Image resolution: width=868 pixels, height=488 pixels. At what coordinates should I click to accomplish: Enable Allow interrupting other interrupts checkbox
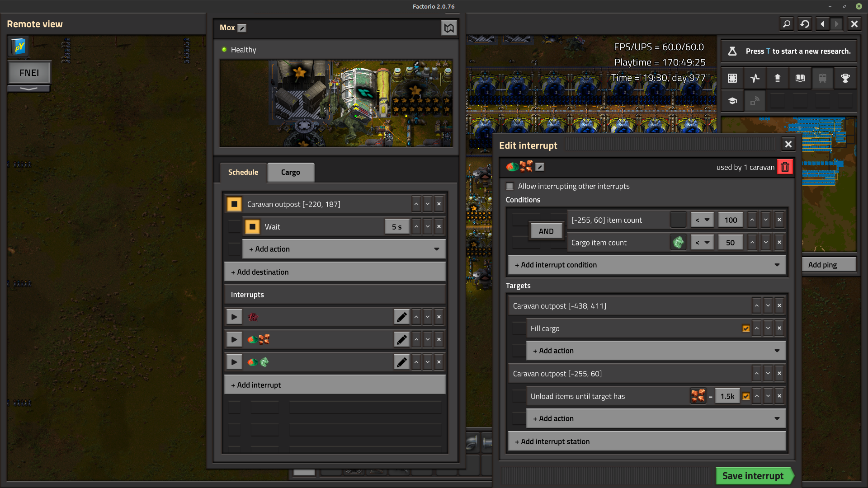pos(510,186)
